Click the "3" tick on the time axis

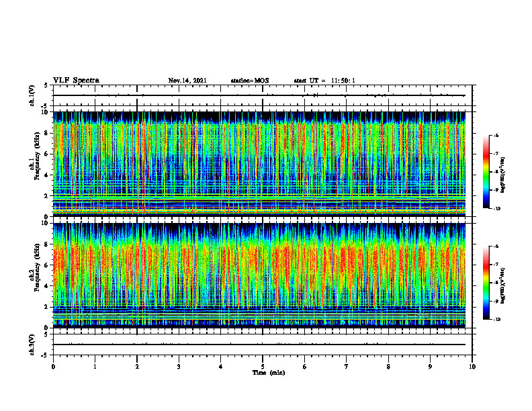179,367
